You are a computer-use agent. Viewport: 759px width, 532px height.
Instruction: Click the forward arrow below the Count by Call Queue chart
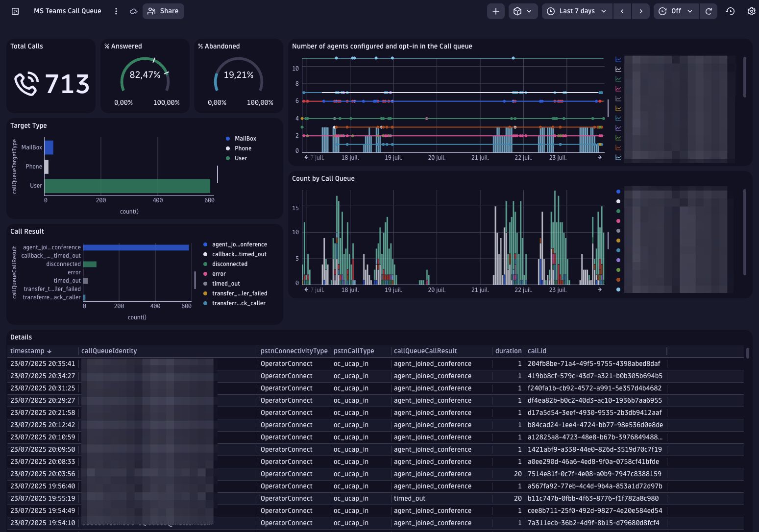(x=599, y=290)
